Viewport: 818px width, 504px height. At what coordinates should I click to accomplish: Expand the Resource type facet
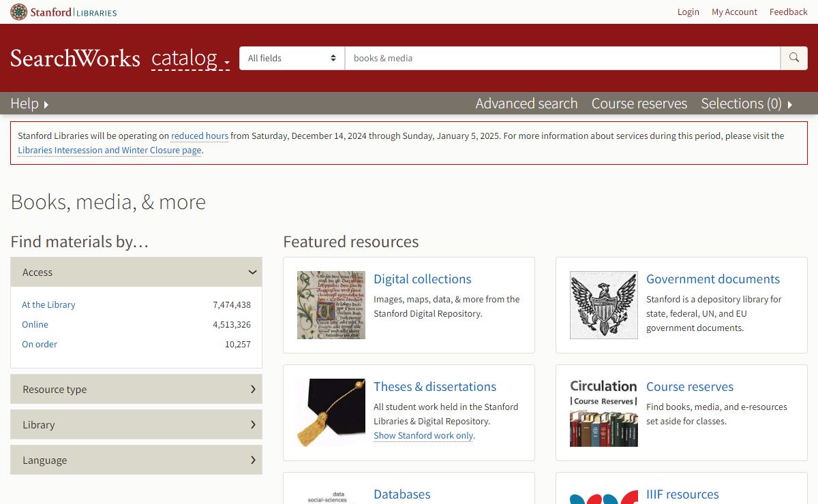click(x=136, y=389)
